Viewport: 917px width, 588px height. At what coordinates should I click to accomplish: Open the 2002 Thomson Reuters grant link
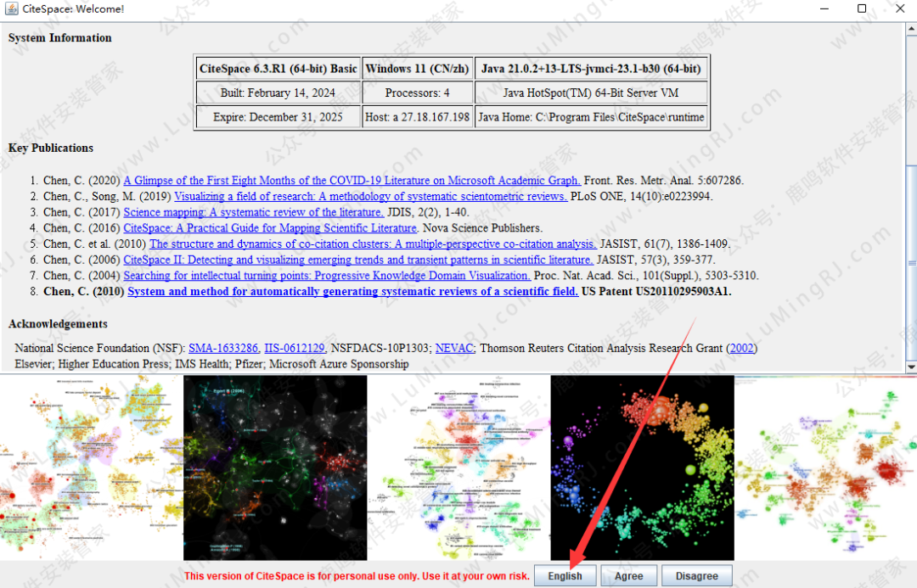coord(742,348)
